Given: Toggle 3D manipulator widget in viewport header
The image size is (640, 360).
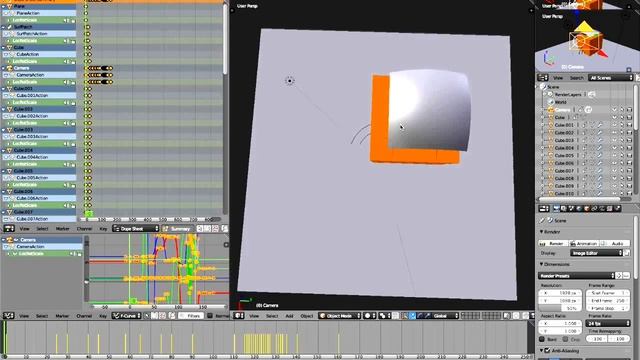Looking at the screenshot, I should point(404,316).
